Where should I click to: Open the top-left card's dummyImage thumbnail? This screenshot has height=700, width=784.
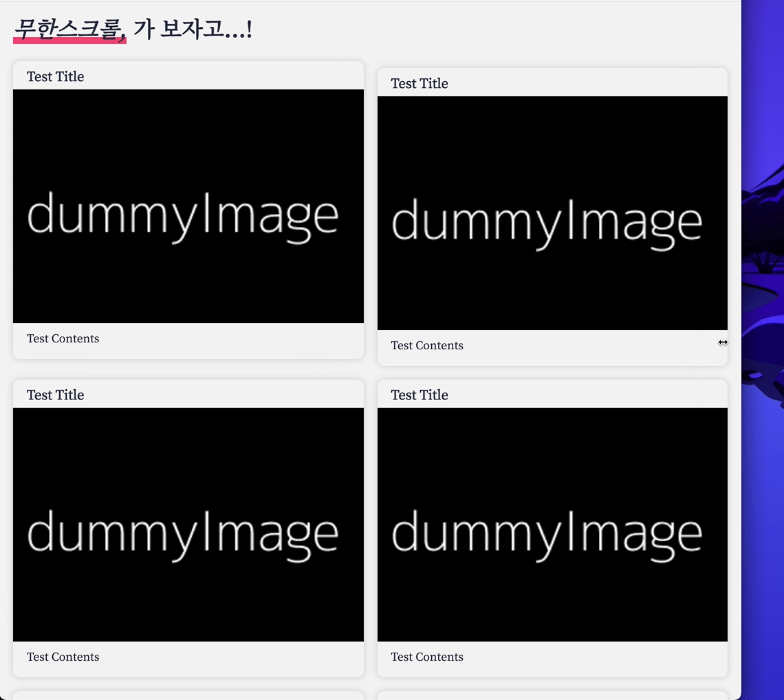[188, 206]
